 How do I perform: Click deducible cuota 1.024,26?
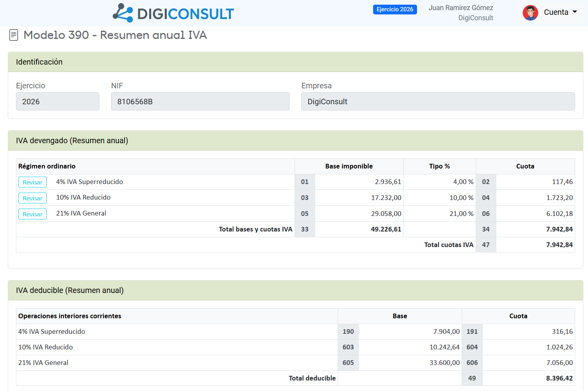coord(560,347)
